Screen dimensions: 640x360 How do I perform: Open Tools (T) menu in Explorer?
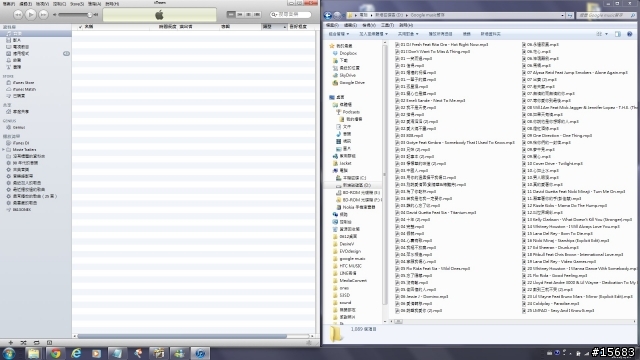387,25
